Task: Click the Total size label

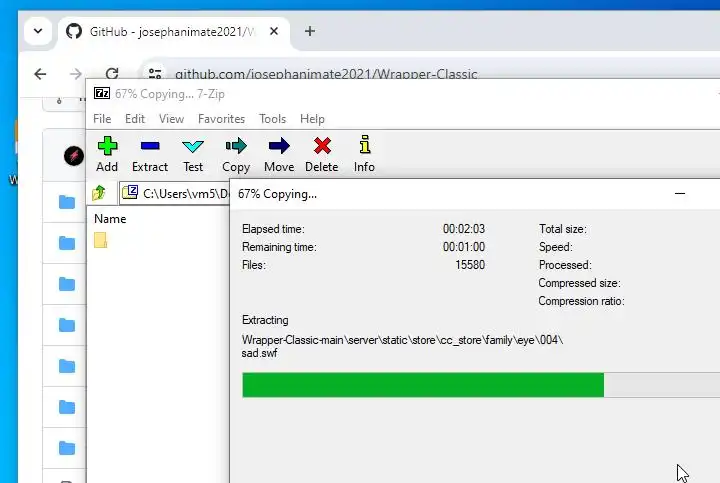Action: point(562,229)
